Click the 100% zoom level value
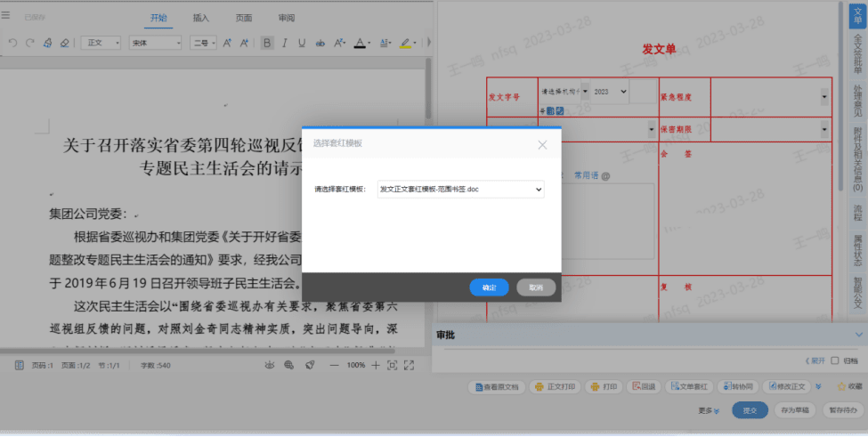Screen dimensions: 868x437 coord(356,365)
